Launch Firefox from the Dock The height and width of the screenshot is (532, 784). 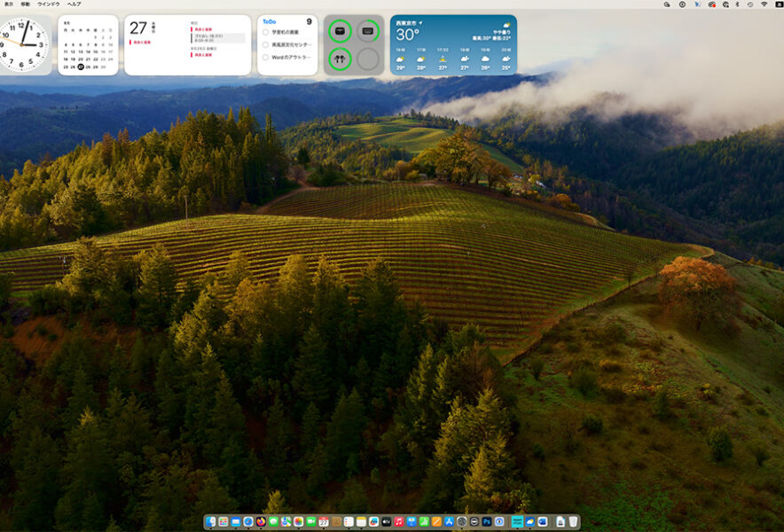point(261,522)
